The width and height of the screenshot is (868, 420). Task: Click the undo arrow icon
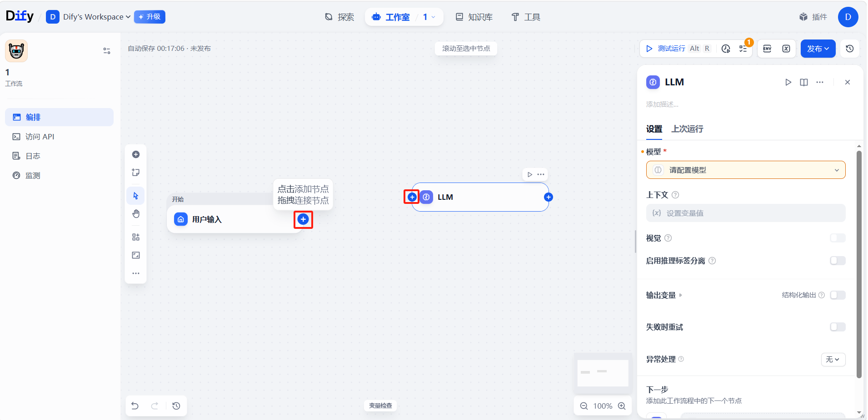135,406
